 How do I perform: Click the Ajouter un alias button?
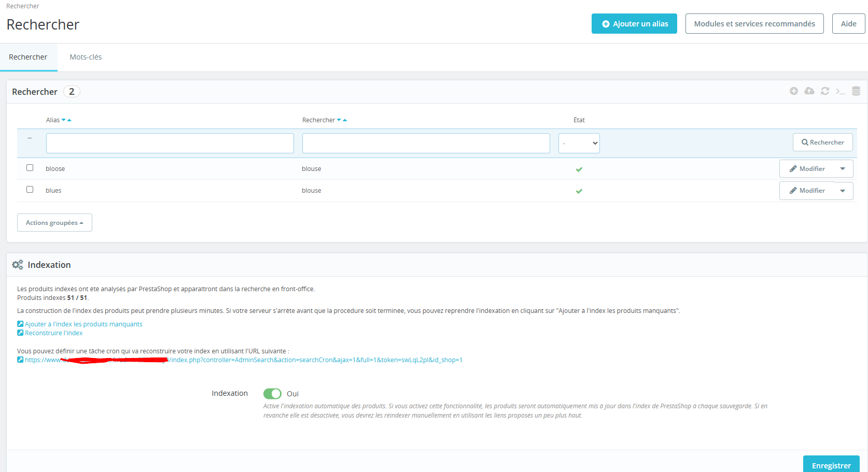tap(634, 24)
